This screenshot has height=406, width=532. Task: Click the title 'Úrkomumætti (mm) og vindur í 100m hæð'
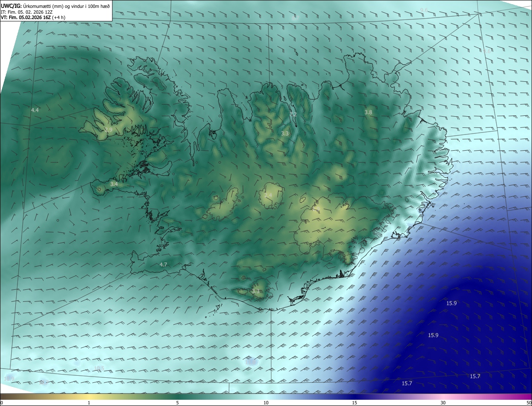click(x=66, y=6)
